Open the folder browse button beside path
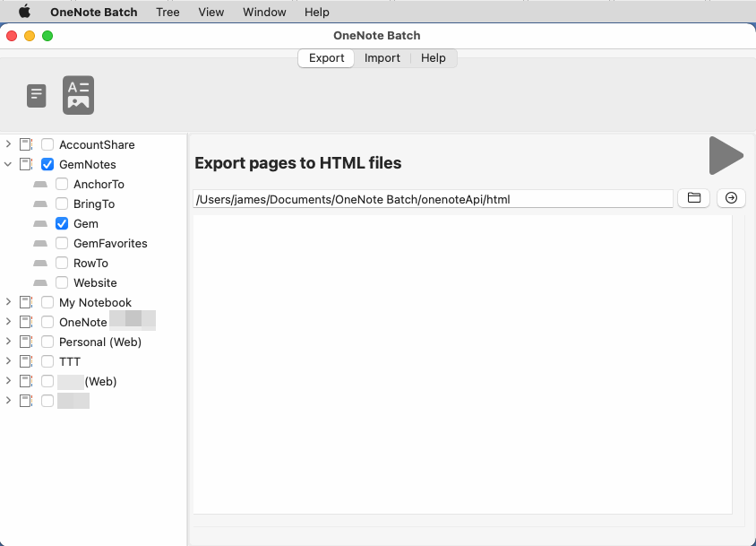Screen dimensions: 756x546 [693, 198]
